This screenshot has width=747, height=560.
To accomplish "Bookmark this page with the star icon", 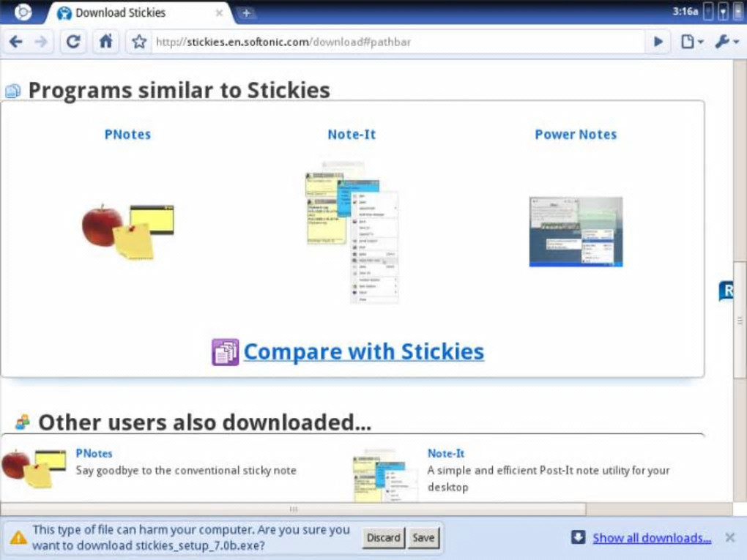I will click(139, 42).
